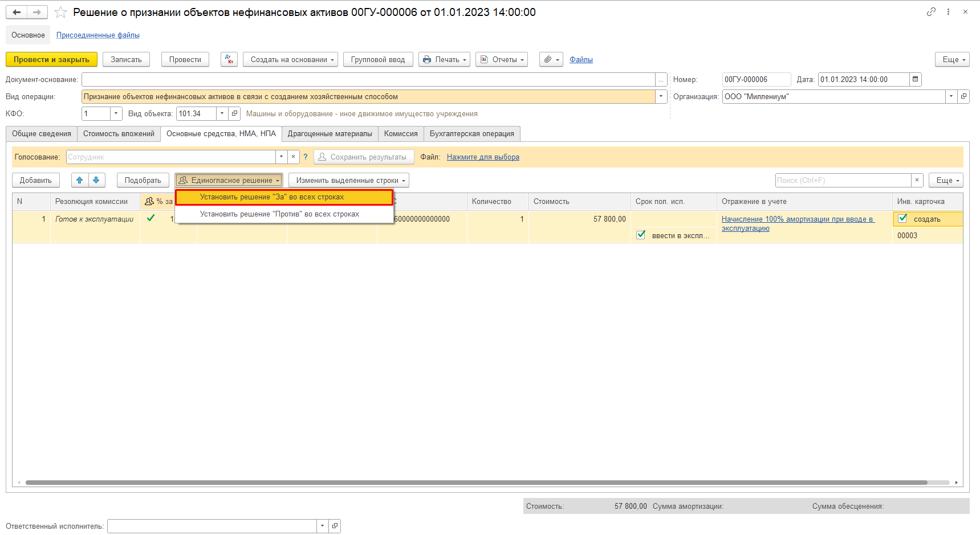Screen dimensions: 980x535
Task: Click the scrollbar's right arrow
Action: click(956, 483)
